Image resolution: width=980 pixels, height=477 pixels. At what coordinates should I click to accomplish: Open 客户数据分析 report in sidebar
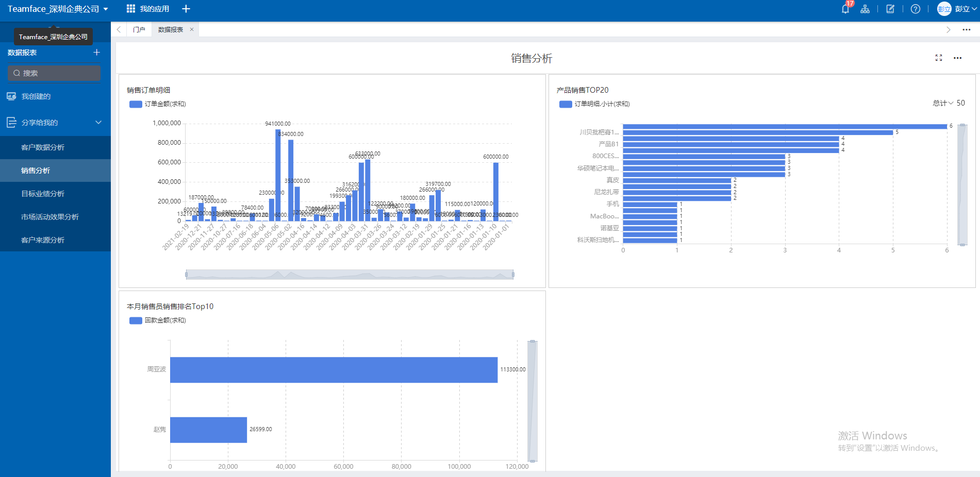43,147
